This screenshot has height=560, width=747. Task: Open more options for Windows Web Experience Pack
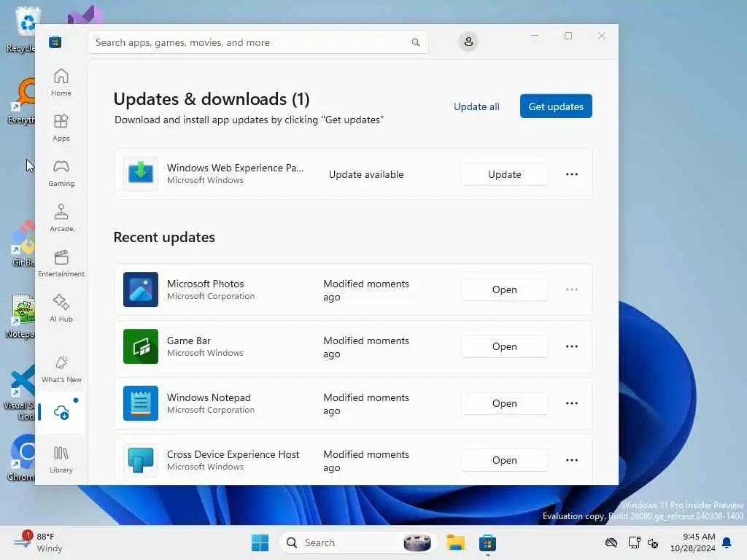572,174
